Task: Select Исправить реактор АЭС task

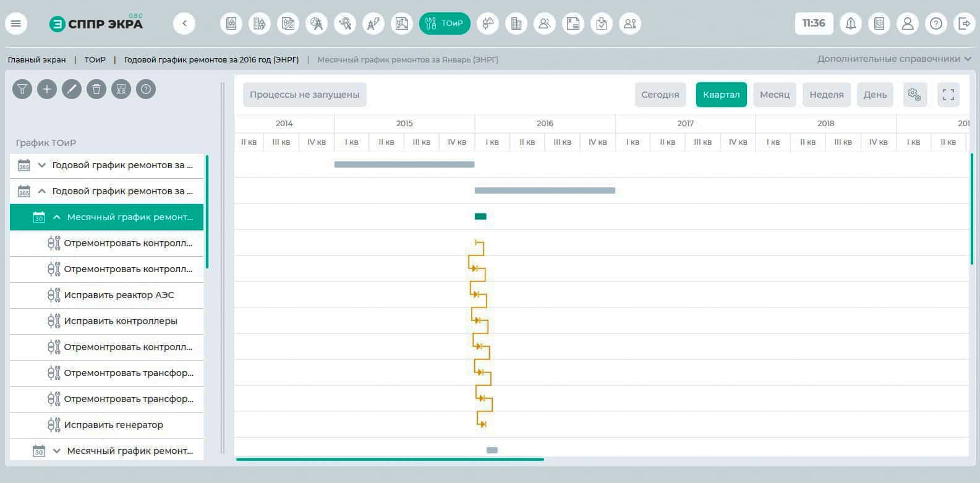Action: [x=106, y=295]
